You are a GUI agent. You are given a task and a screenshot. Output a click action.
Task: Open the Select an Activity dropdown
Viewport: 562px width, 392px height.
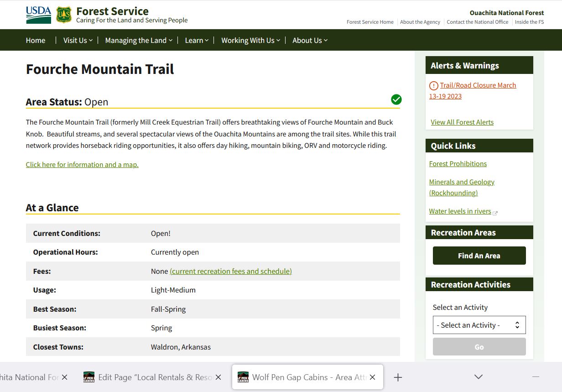479,324
